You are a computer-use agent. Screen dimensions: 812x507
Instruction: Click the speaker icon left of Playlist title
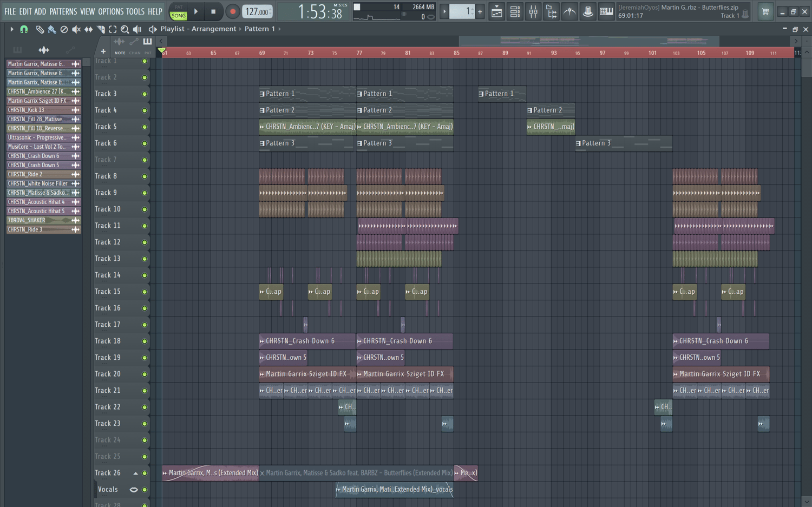tap(153, 29)
